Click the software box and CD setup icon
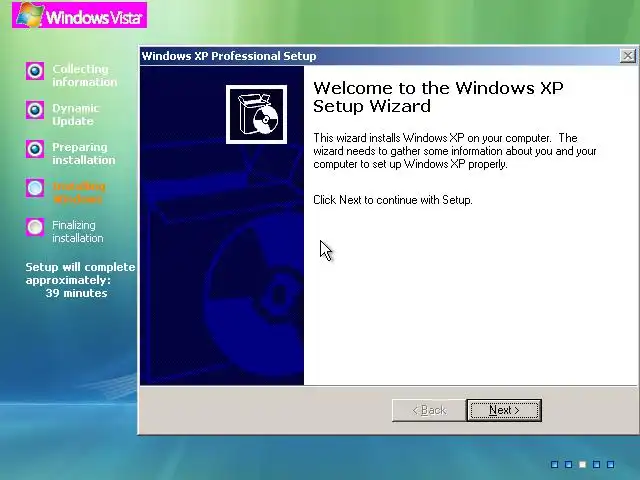This screenshot has height=480, width=640. pyautogui.click(x=256, y=114)
